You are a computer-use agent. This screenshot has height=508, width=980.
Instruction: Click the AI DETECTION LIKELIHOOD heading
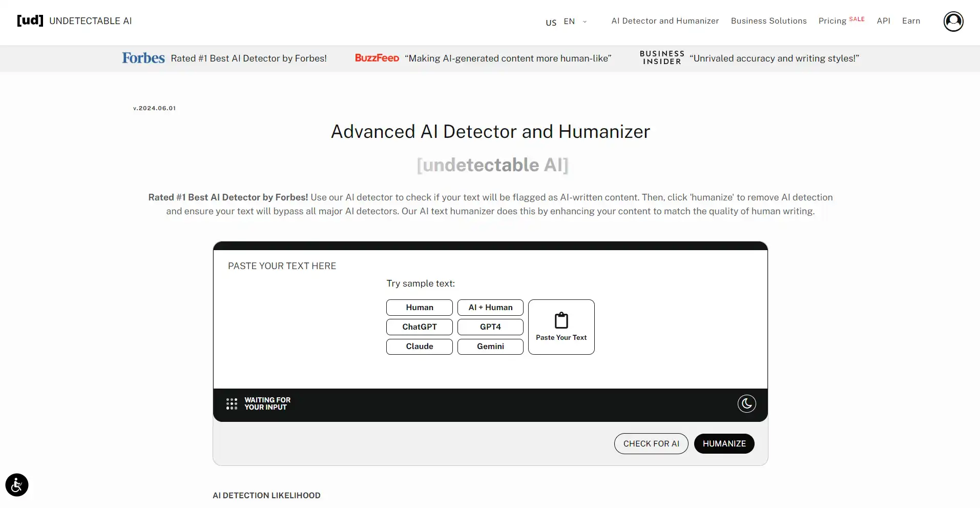click(x=266, y=495)
